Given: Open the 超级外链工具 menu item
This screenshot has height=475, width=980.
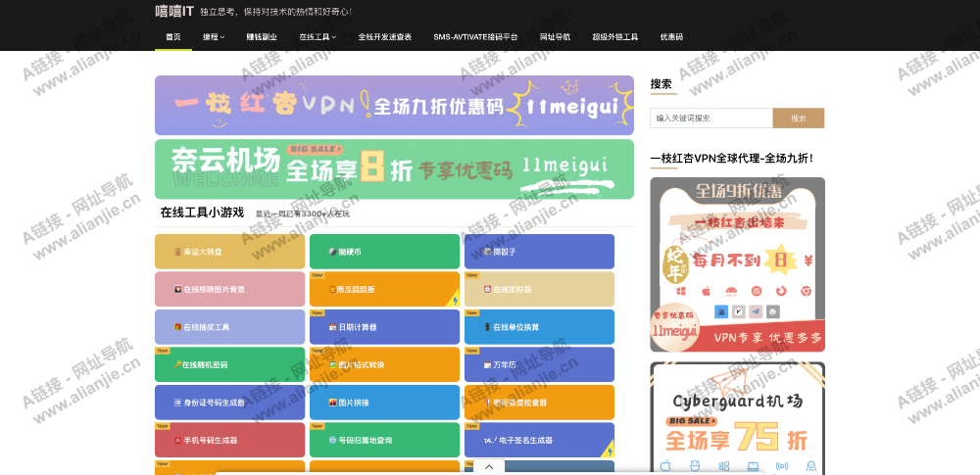Looking at the screenshot, I should click(615, 37).
